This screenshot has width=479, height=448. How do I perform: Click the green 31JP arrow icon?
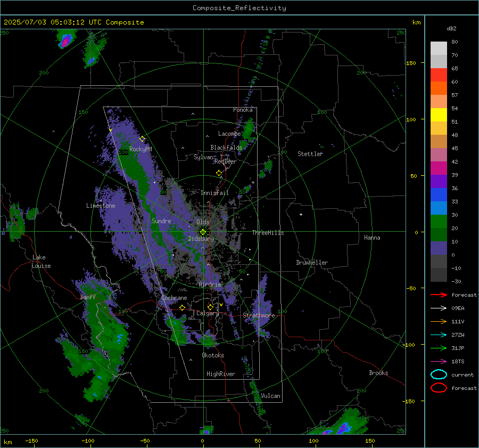point(439,348)
